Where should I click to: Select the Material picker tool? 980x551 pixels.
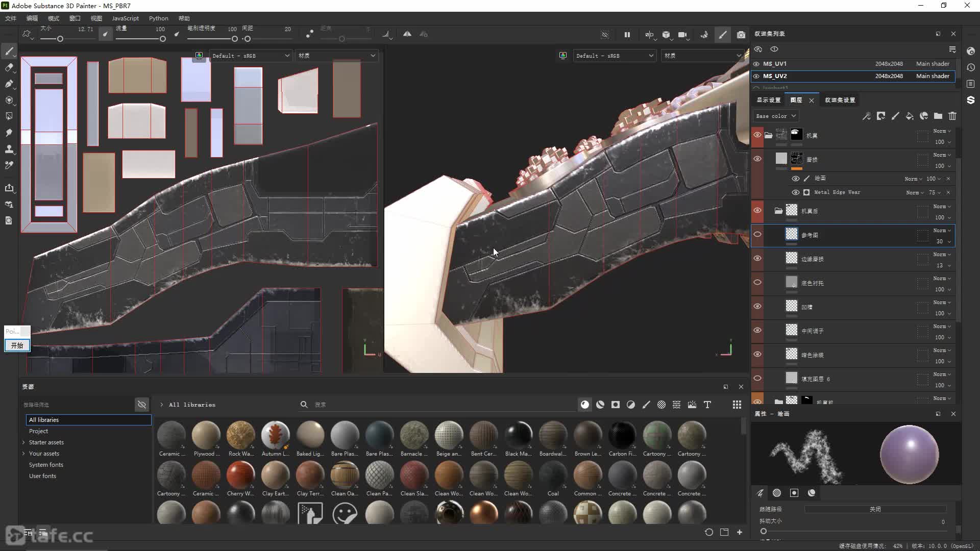click(9, 165)
